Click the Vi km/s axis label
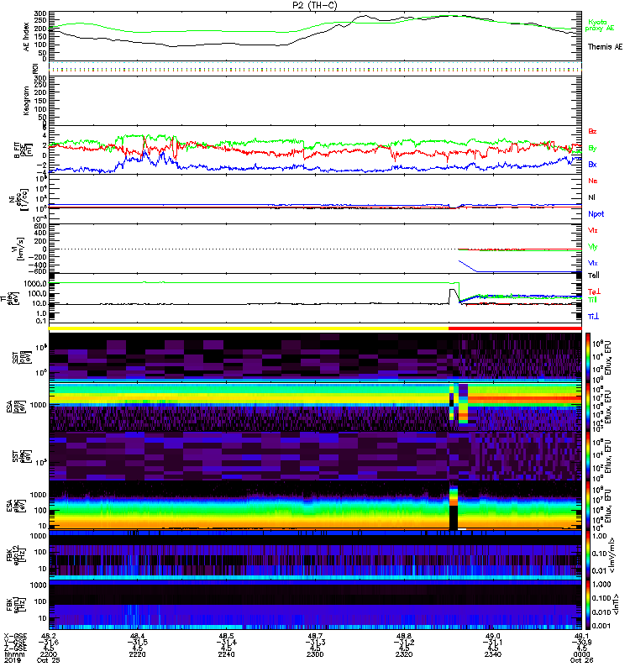Viewport: 630px width, 672px height. [20, 249]
